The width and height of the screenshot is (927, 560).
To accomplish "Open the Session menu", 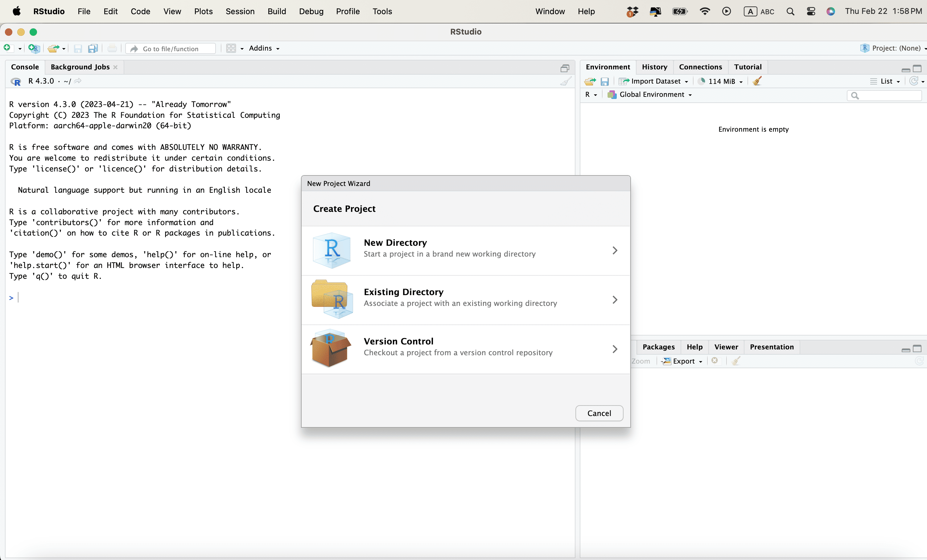I will click(x=240, y=11).
